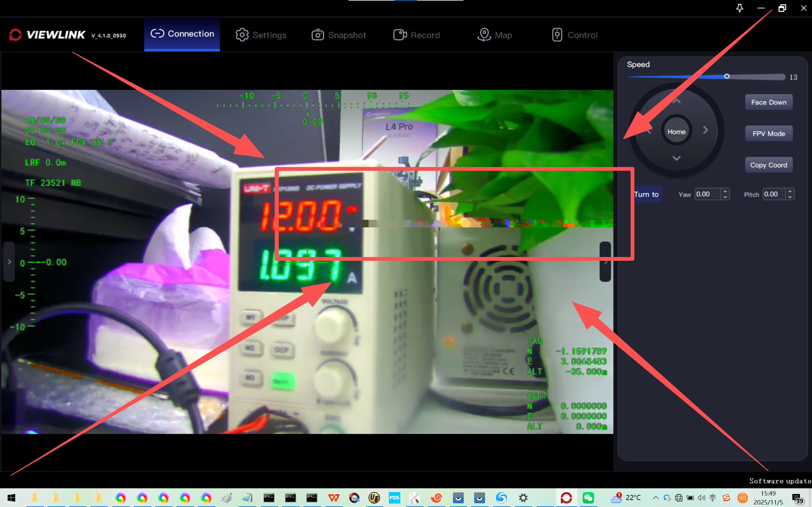Click the Snapshot camera icon
This screenshot has width=812, height=507.
pyautogui.click(x=318, y=35)
